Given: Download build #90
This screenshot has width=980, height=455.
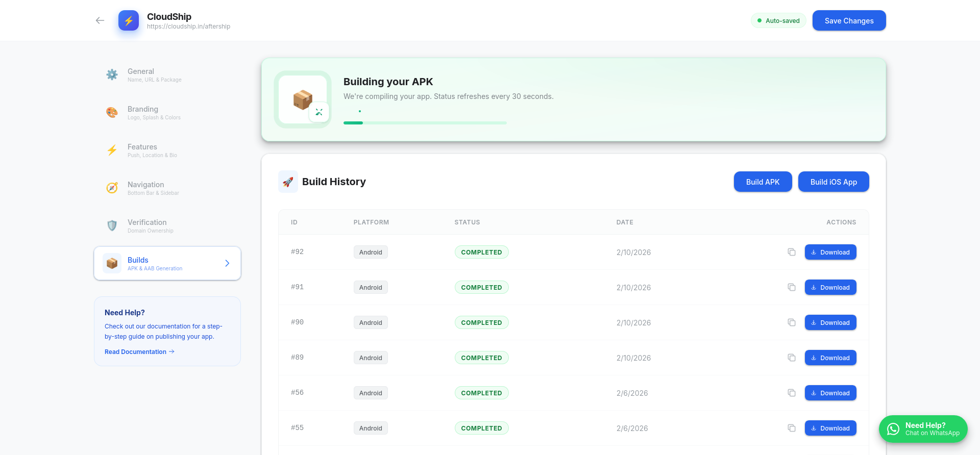Looking at the screenshot, I should (830, 322).
